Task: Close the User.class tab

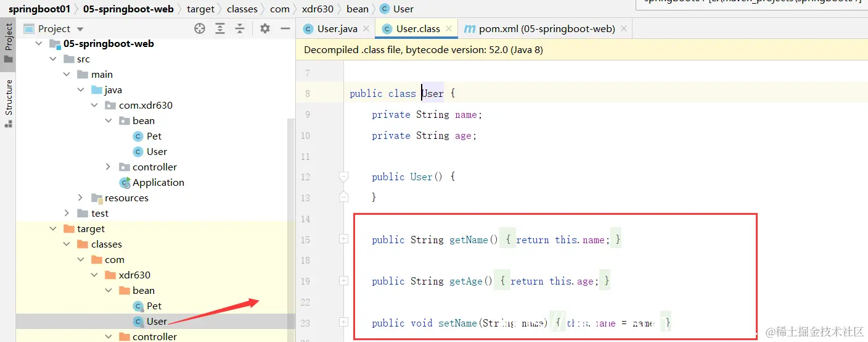Action: coord(449,28)
